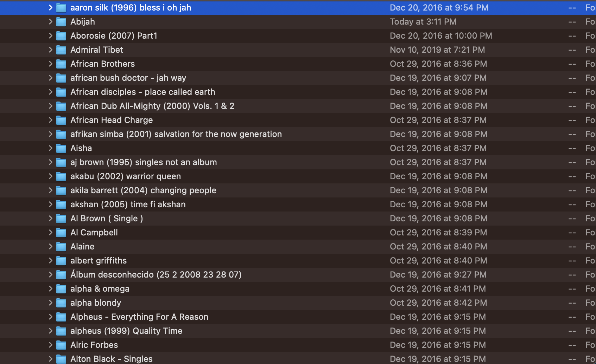Click the African disciples folder icon
Viewport: 596px width, 364px height.
click(x=61, y=92)
